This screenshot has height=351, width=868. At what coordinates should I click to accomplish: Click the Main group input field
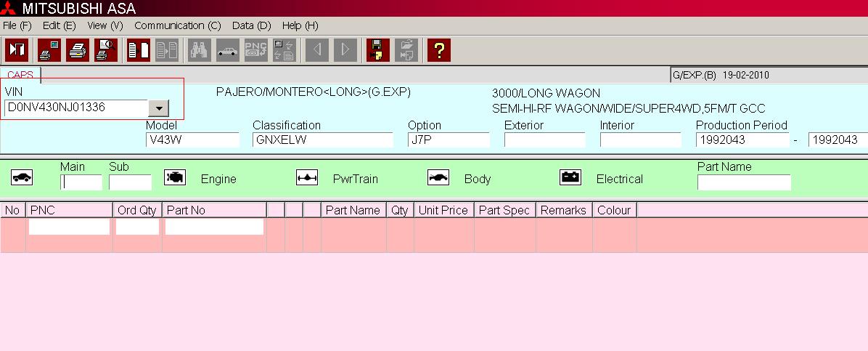81,182
